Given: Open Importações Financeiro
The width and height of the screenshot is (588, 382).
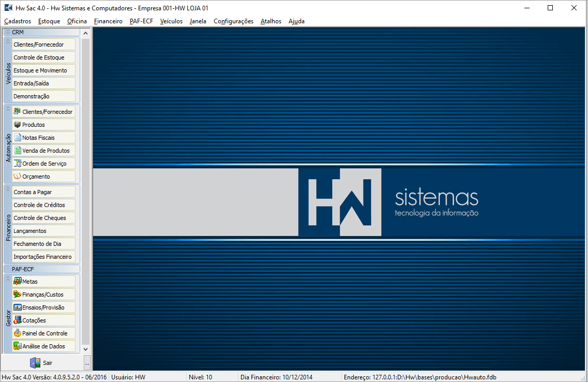Looking at the screenshot, I should pyautogui.click(x=43, y=257).
